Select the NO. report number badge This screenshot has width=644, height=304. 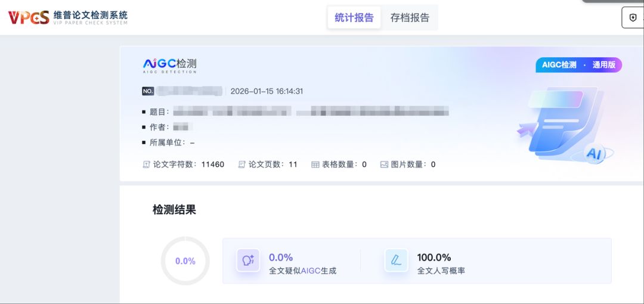point(148,91)
